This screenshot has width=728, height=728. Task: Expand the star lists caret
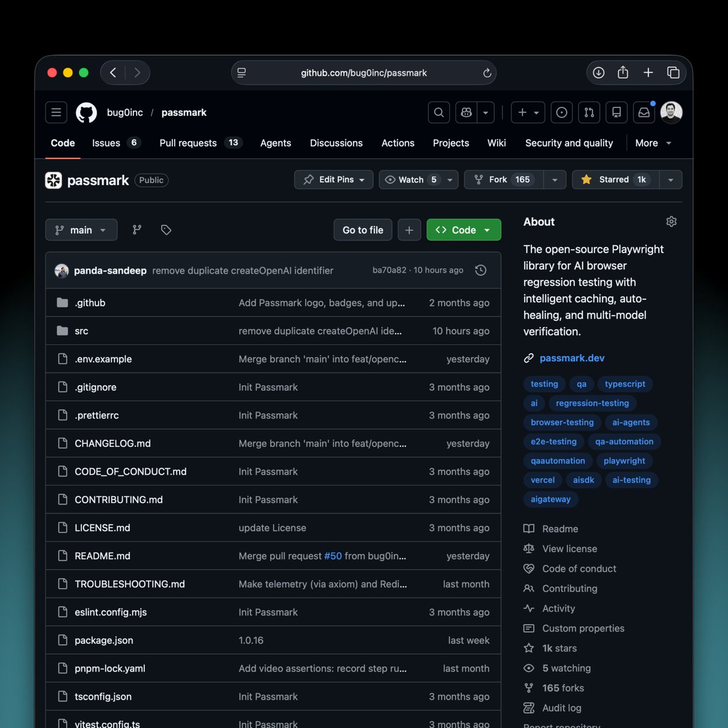coord(670,180)
